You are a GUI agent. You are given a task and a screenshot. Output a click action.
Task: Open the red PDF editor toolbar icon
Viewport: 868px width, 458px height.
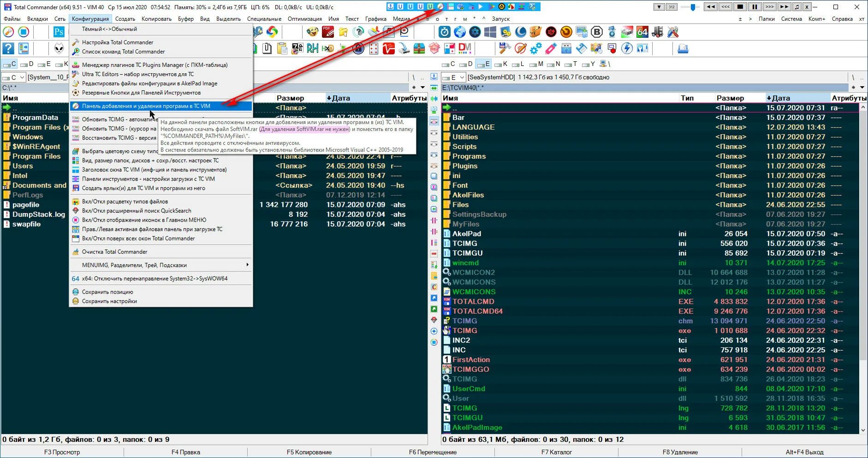point(328,32)
